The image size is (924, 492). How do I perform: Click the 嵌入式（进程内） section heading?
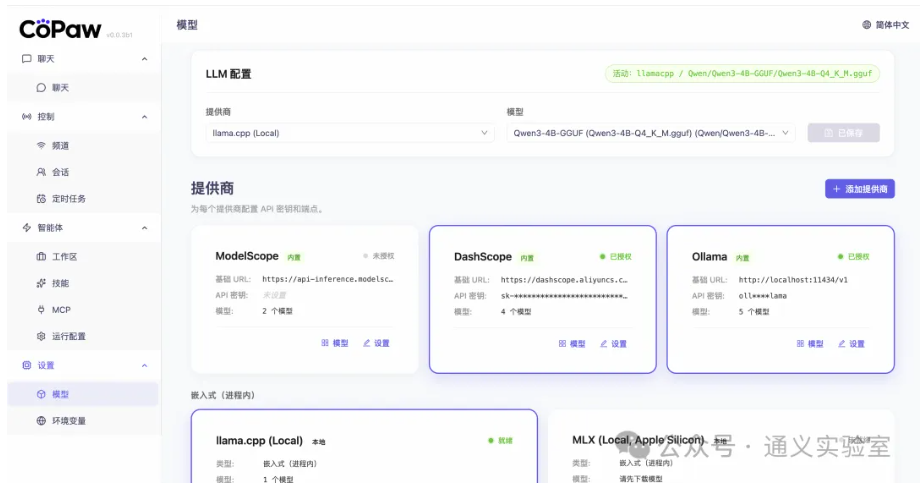223,395
